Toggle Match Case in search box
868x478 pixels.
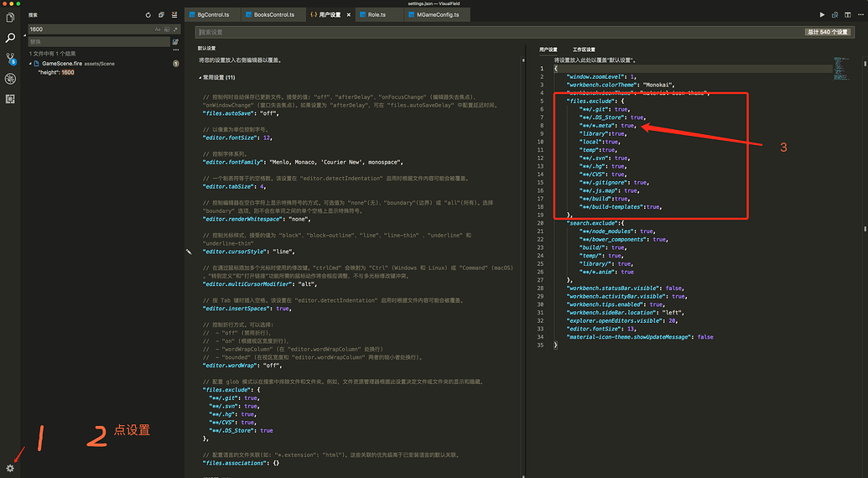pos(157,29)
